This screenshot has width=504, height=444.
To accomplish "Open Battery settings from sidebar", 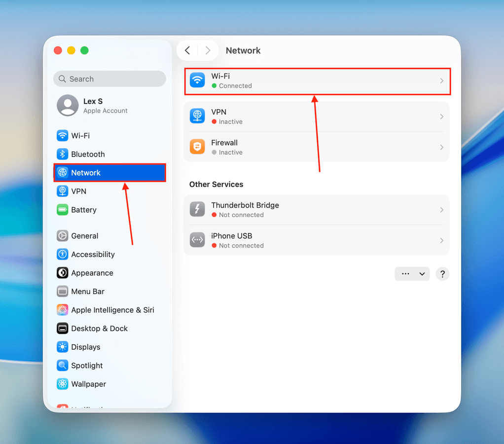I will [83, 210].
